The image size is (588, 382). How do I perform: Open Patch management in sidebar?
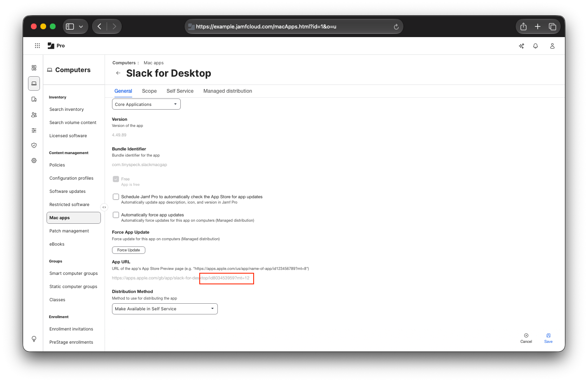[69, 231]
